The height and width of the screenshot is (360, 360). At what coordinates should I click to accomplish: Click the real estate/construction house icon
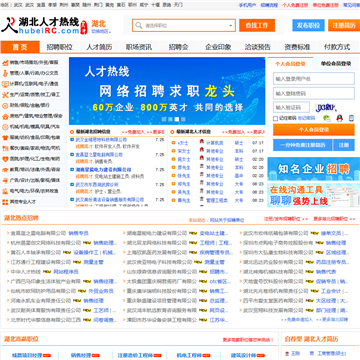[x=5, y=116]
